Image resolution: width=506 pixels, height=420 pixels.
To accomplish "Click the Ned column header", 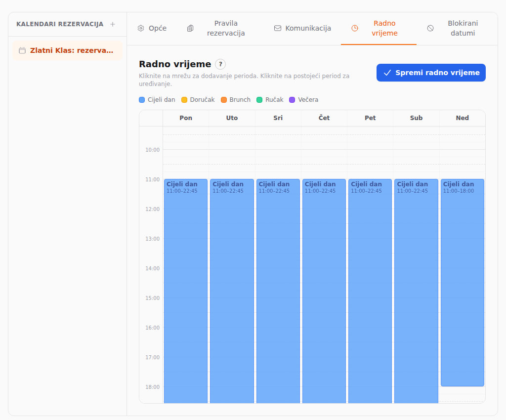I will 463,118.
